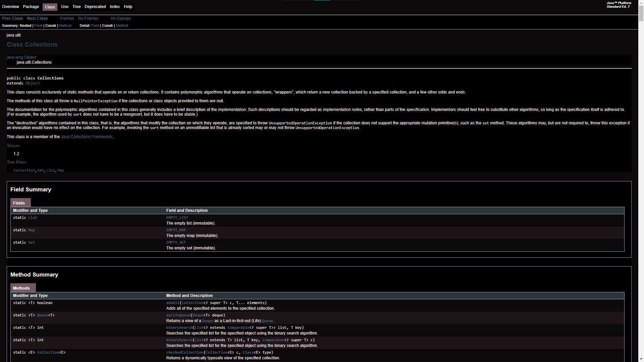Open the Deprecated API page
This screenshot has height=362, width=644.
click(x=95, y=7)
